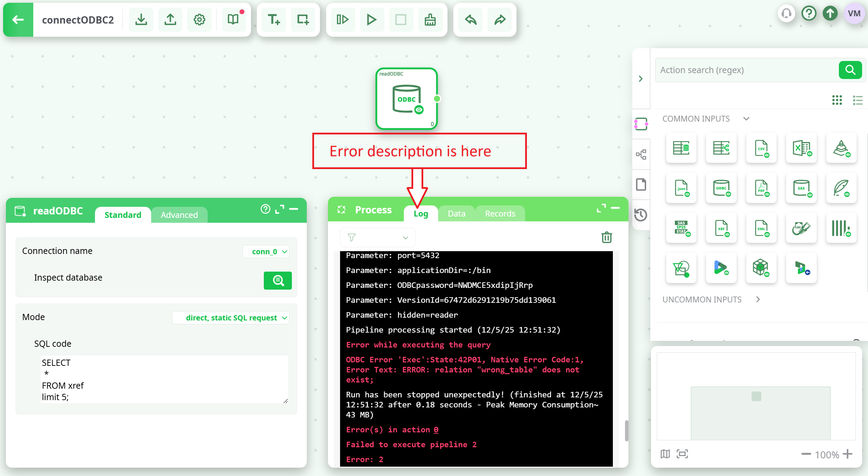
Task: Click the Inspect database magnifier button
Action: click(278, 280)
